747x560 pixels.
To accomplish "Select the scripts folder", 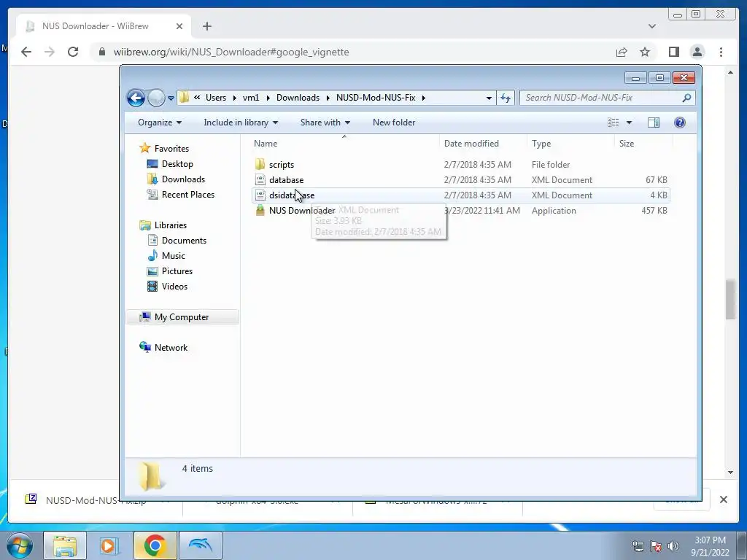I will click(x=282, y=165).
